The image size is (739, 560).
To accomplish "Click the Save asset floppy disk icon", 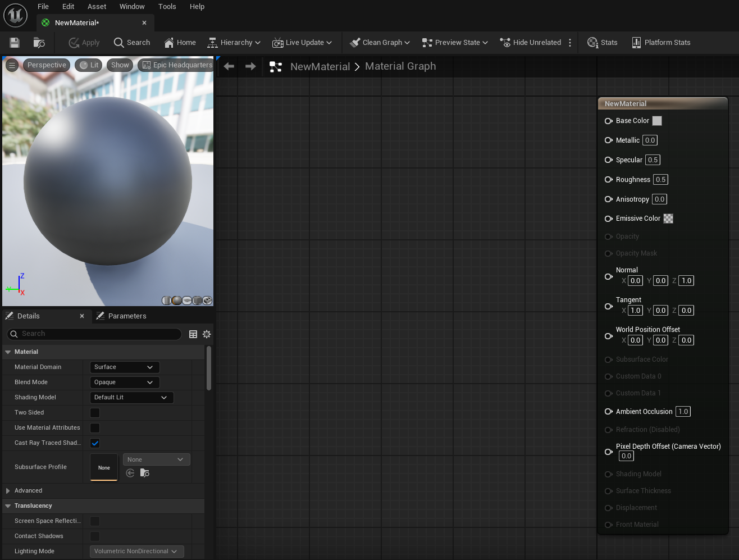I will [x=15, y=43].
